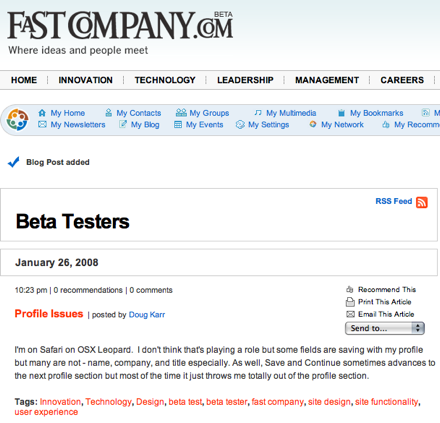
Task: Click Email This Article link
Action: pos(386,314)
